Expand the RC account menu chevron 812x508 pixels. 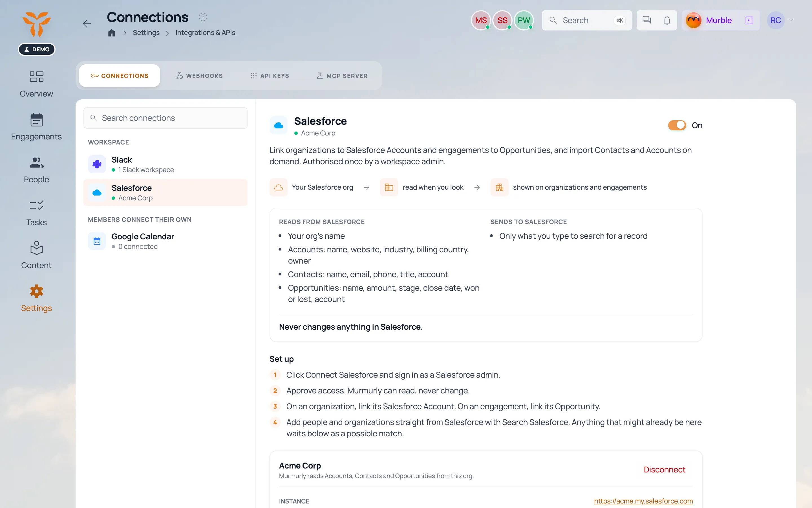point(791,20)
